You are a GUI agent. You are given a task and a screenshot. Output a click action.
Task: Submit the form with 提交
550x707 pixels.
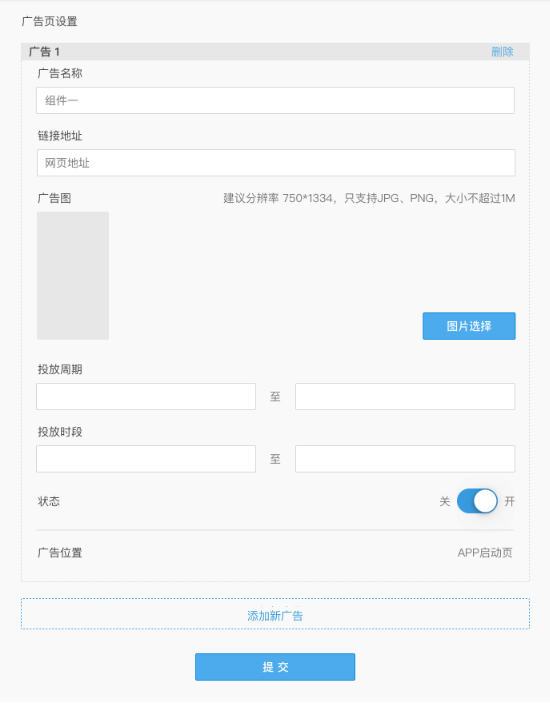[275, 667]
